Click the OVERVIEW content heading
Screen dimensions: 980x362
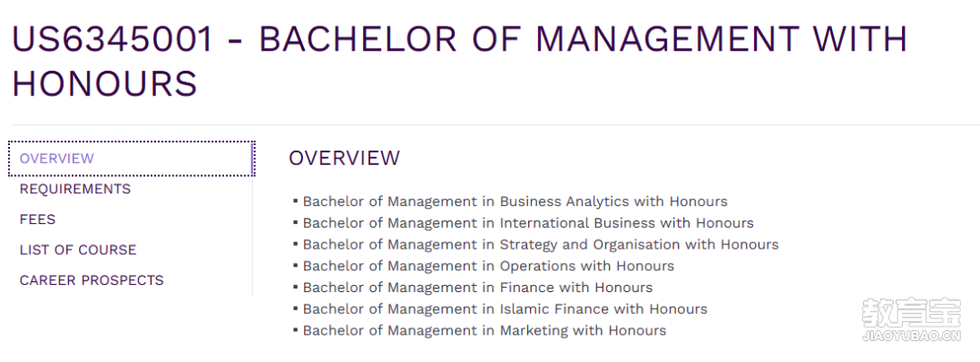[345, 158]
